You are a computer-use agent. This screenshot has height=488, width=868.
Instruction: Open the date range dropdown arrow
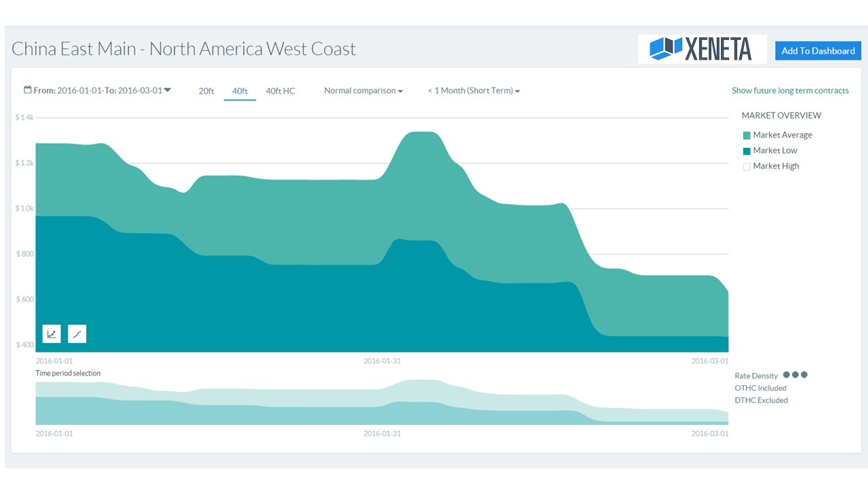(167, 90)
